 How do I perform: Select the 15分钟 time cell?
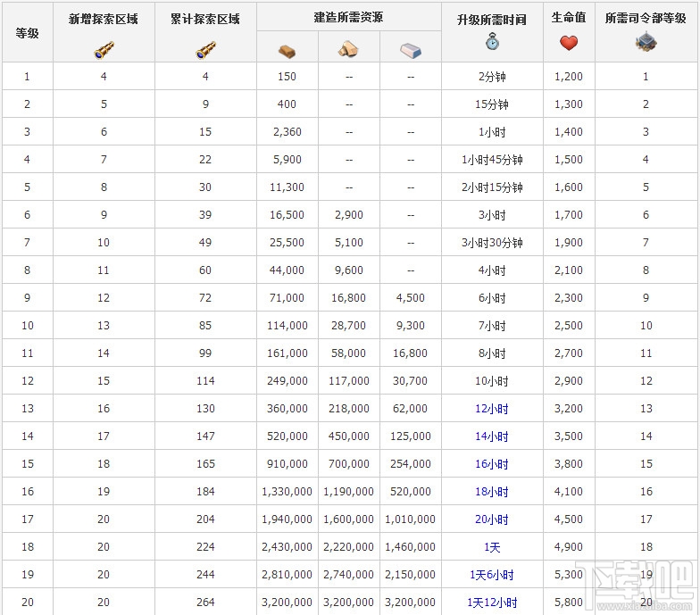click(x=492, y=104)
